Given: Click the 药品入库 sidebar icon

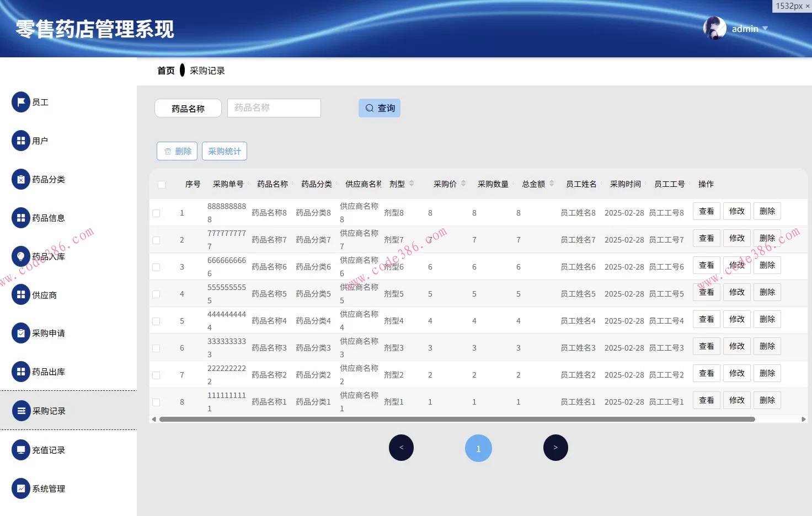Looking at the screenshot, I should point(20,256).
